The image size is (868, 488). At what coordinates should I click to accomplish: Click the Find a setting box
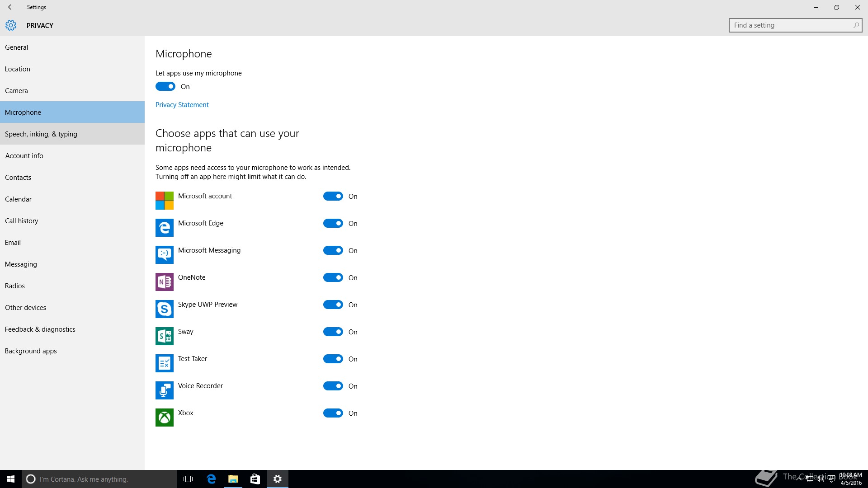tap(795, 25)
